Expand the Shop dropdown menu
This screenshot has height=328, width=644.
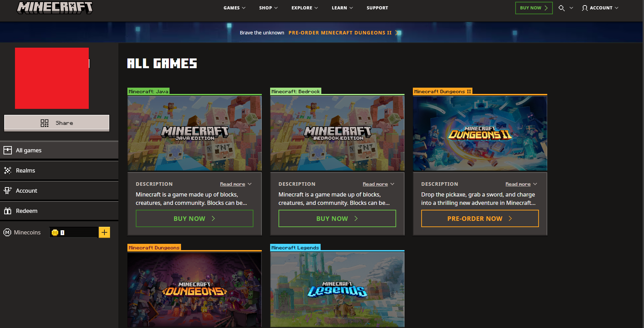[268, 8]
